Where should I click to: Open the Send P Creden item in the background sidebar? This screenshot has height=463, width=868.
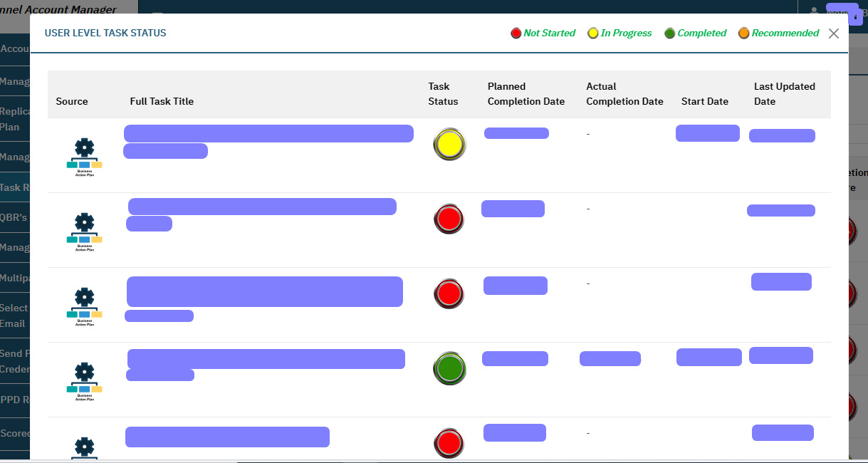(15, 361)
